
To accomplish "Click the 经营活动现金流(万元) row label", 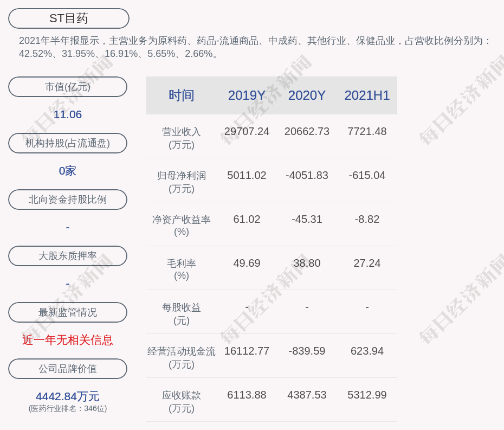I will tap(182, 358).
